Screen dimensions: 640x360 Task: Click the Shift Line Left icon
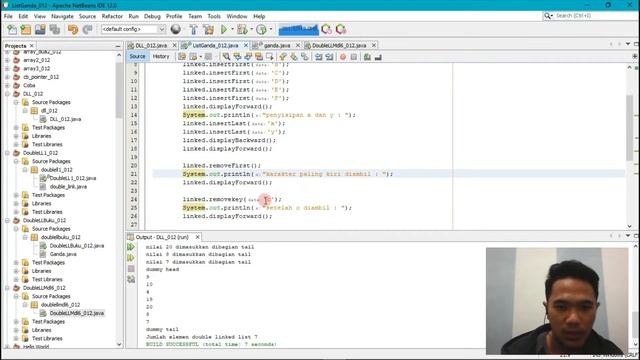(318, 57)
